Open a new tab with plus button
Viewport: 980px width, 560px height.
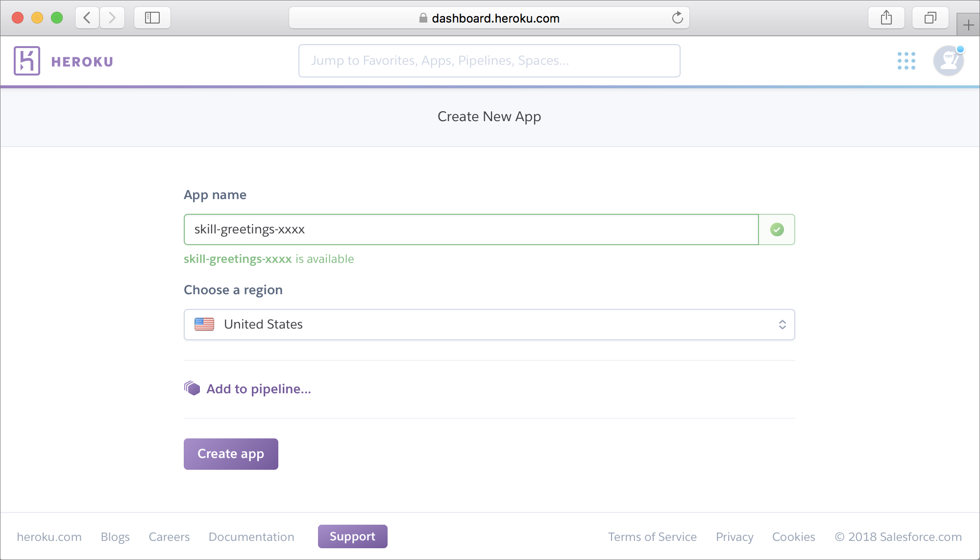[x=968, y=25]
